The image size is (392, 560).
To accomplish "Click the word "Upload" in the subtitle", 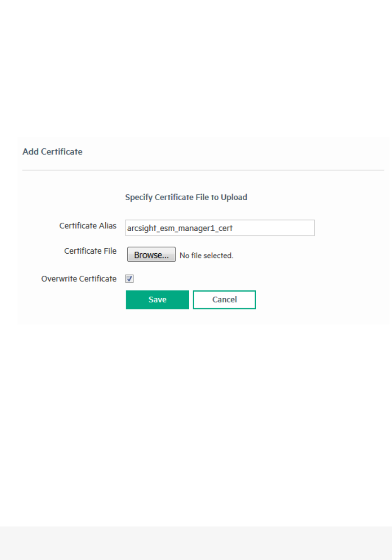I will [x=234, y=197].
